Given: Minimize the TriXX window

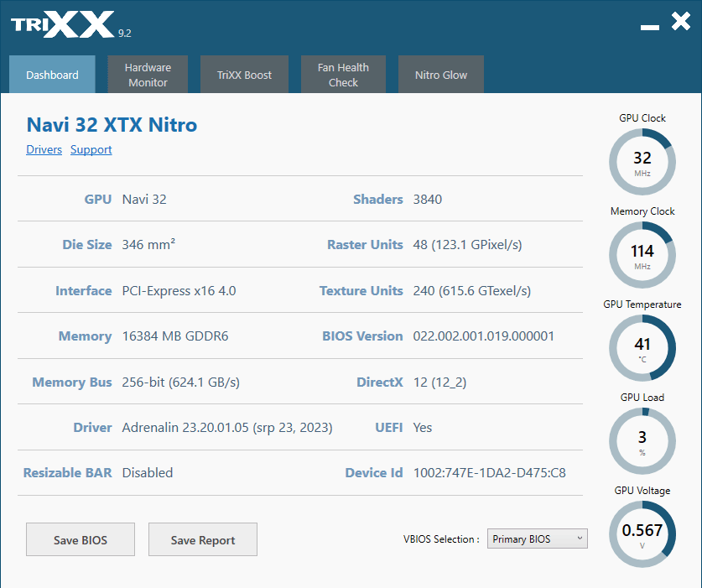Looking at the screenshot, I should (x=650, y=28).
